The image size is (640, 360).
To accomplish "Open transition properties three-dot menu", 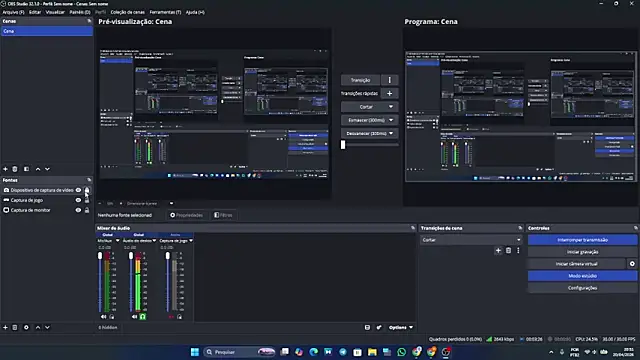I will click(x=518, y=251).
